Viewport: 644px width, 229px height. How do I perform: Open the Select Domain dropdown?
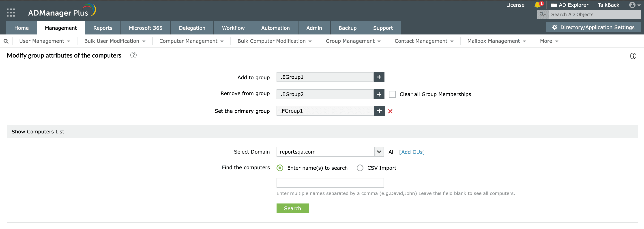[x=330, y=152]
